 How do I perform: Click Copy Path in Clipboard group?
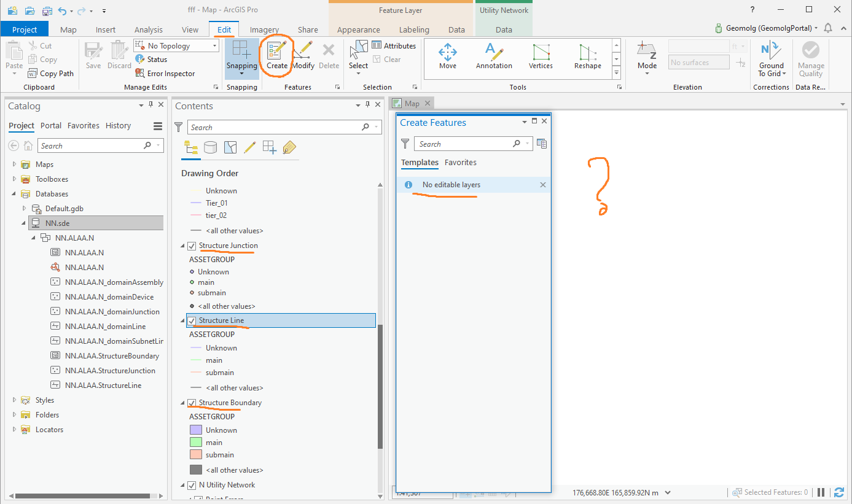[x=50, y=74]
